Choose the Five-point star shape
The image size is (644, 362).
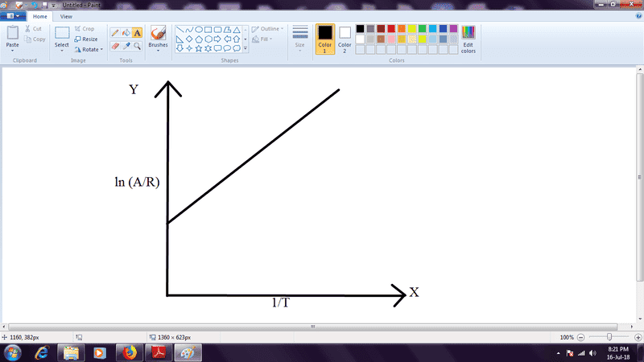coord(198,48)
